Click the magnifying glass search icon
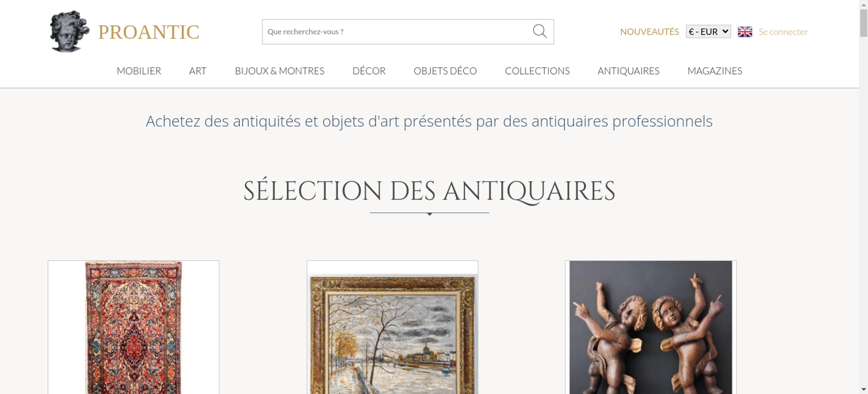The width and height of the screenshot is (868, 394). [x=539, y=31]
